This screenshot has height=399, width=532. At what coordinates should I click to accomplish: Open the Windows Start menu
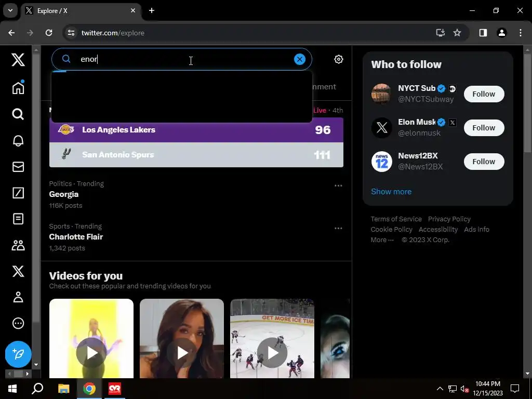(x=12, y=389)
